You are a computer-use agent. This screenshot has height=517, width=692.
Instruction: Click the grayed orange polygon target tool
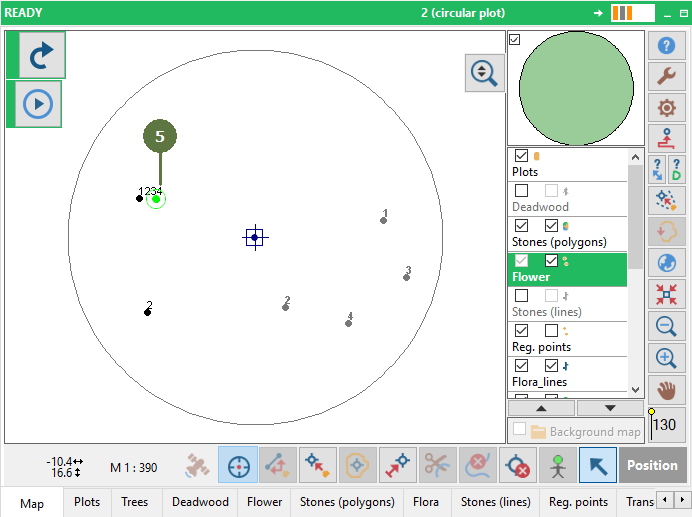click(x=357, y=465)
